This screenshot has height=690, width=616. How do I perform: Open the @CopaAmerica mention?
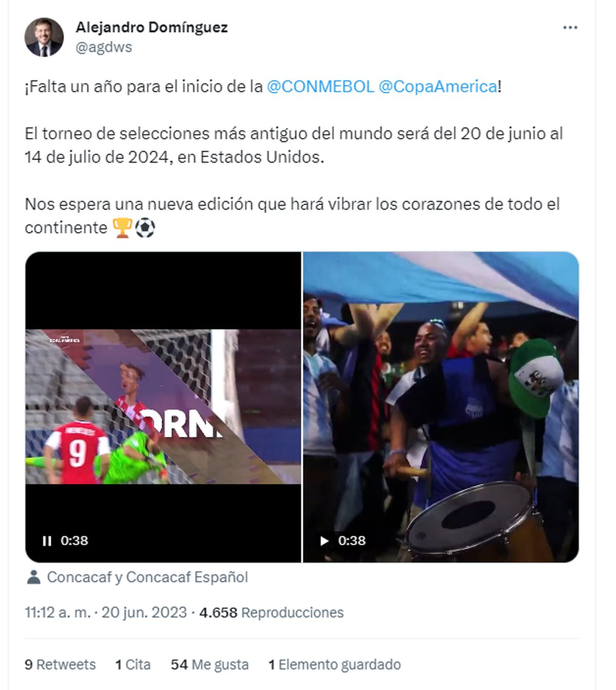point(438,86)
